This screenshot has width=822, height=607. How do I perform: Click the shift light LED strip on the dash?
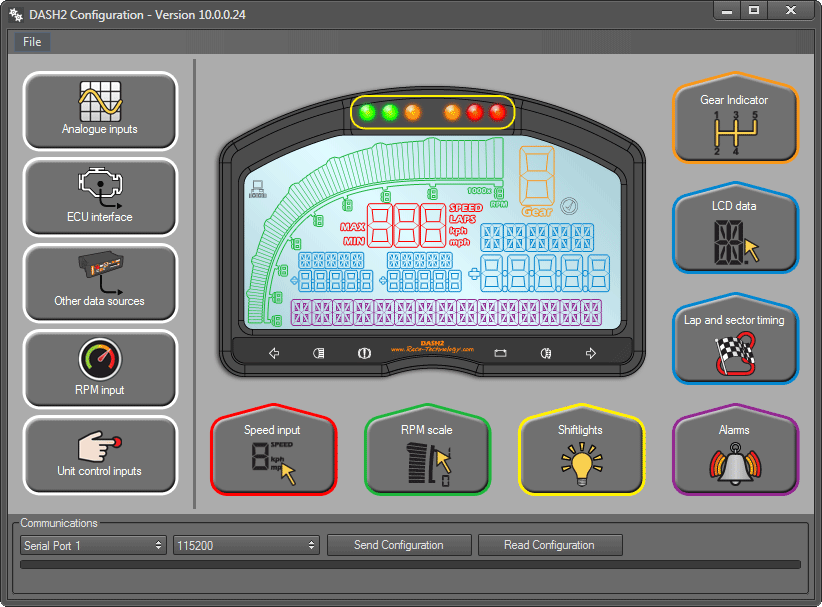point(432,112)
